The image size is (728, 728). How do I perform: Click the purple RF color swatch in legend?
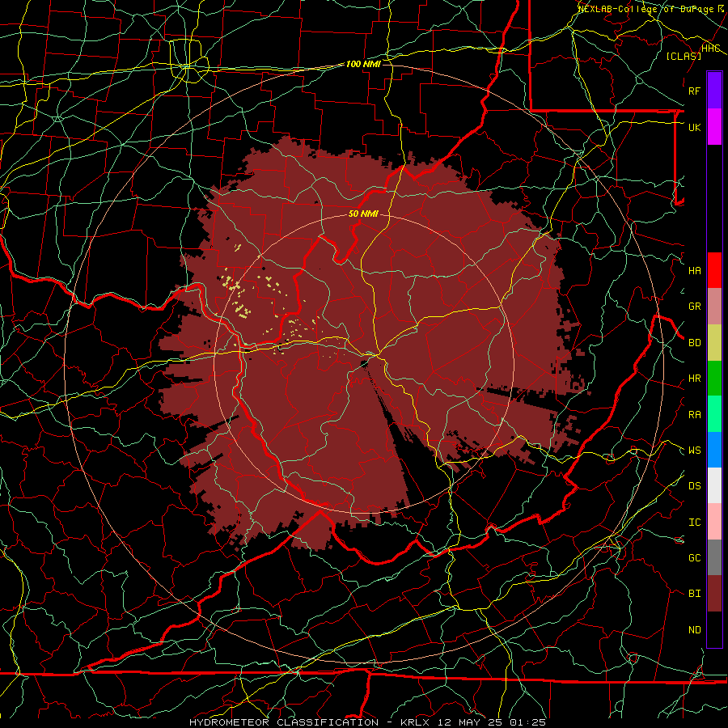(714, 91)
